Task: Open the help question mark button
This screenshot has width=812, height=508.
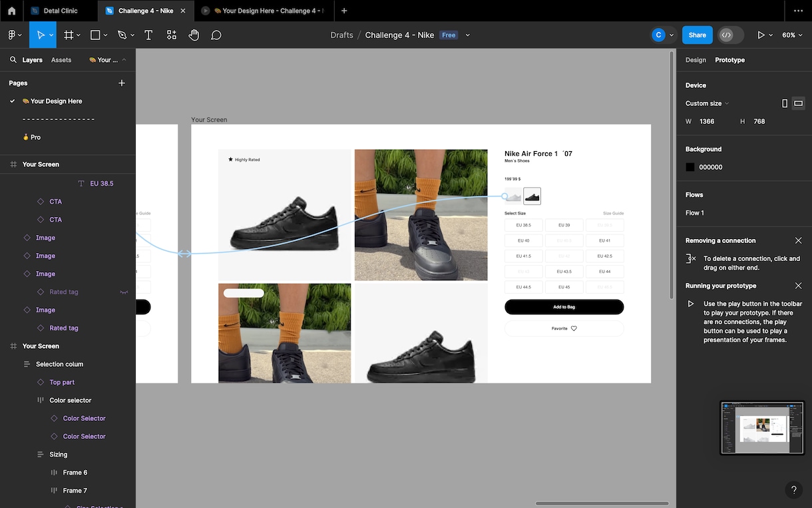Action: pos(793,490)
